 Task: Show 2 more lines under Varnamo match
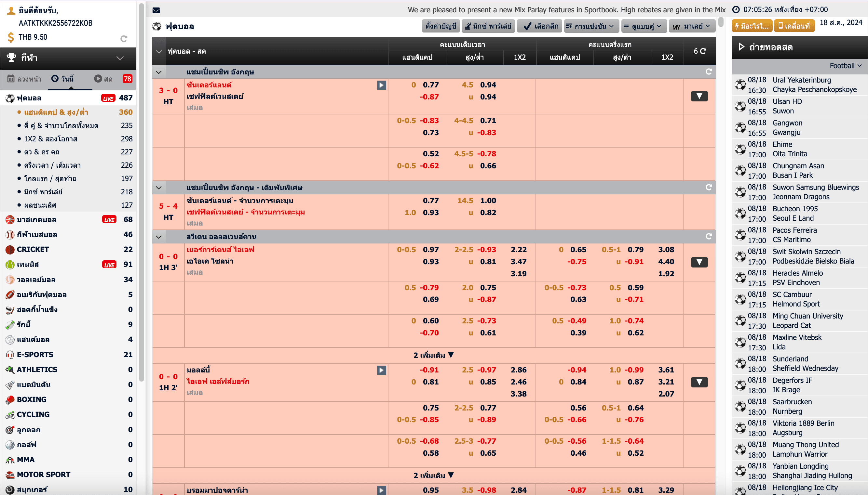433,355
